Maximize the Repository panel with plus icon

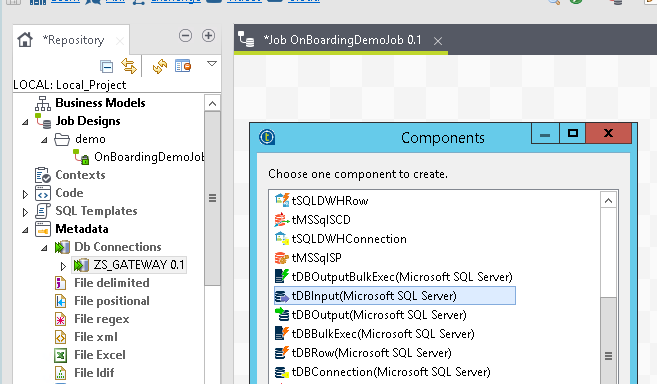pos(208,36)
